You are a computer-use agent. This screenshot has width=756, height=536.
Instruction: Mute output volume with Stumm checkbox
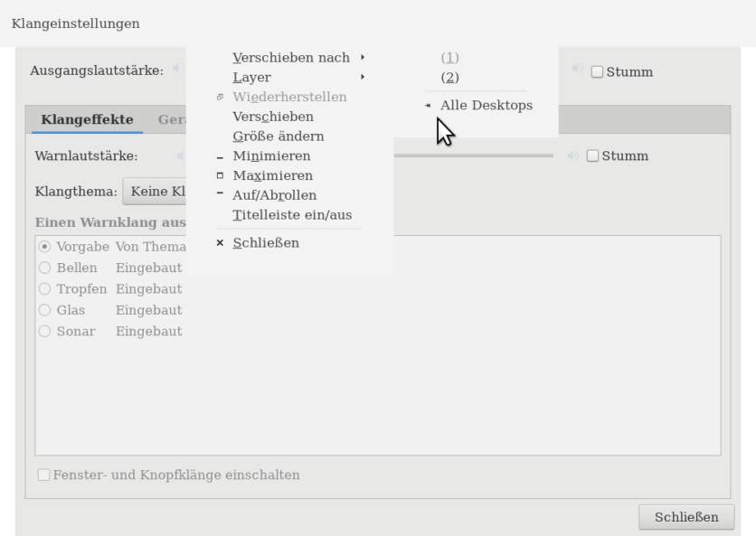point(597,72)
